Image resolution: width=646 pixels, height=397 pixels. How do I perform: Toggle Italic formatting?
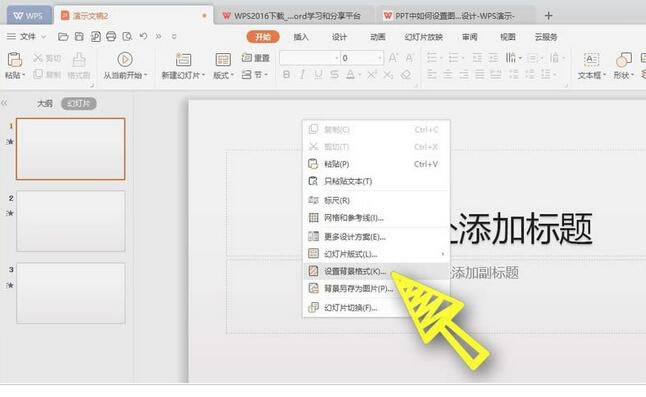[302, 75]
